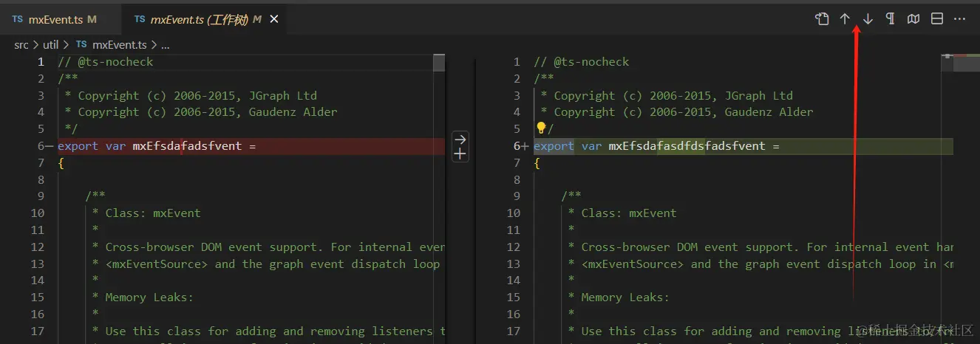Go to the previous change with up arrow
The height and width of the screenshot is (344, 980).
tap(845, 19)
